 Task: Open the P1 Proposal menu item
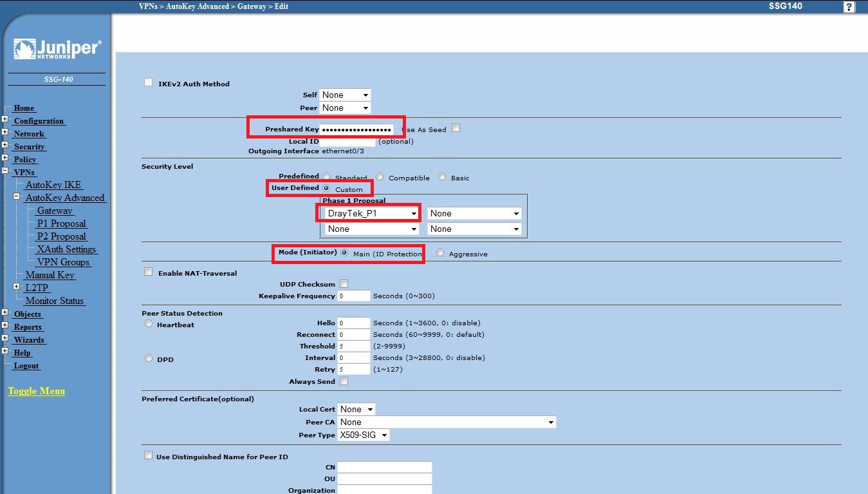[x=61, y=223]
